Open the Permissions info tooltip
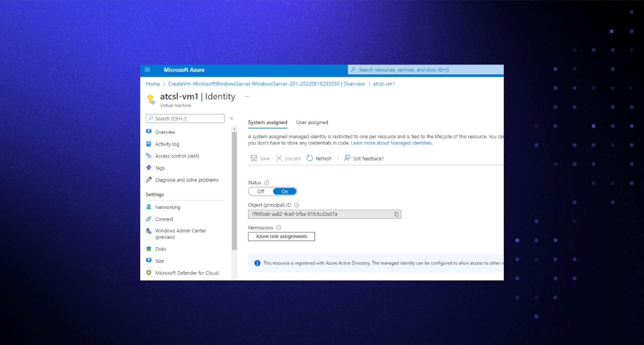 click(x=279, y=227)
